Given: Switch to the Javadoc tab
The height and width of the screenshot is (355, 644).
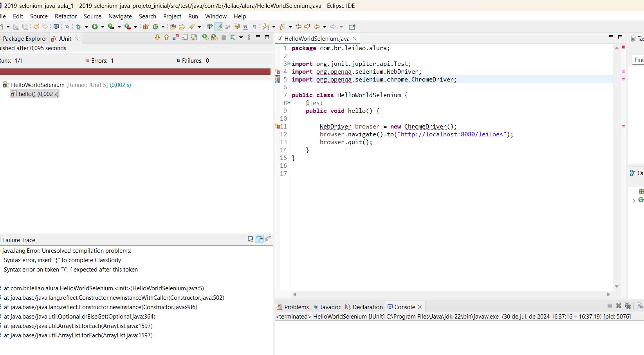Looking at the screenshot, I should click(x=327, y=307).
